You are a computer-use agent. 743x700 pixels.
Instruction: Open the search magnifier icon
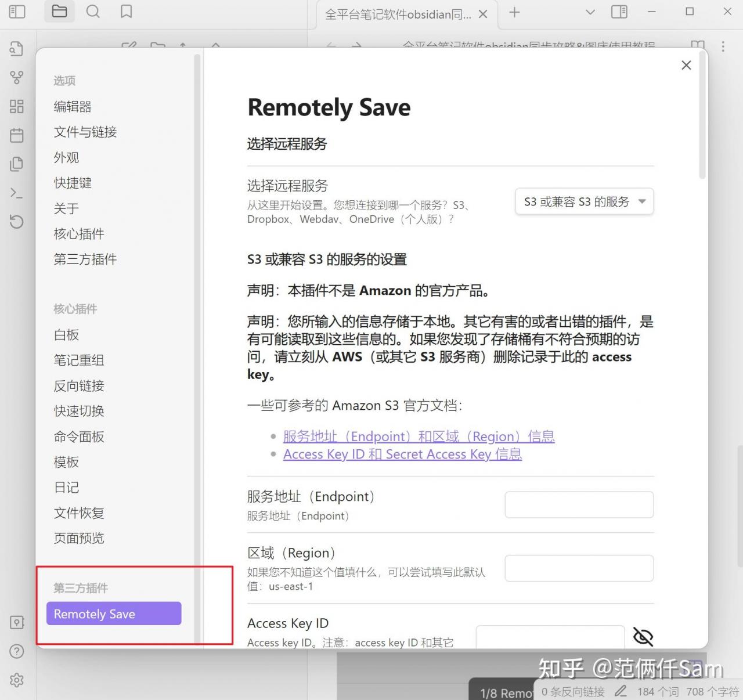click(93, 11)
